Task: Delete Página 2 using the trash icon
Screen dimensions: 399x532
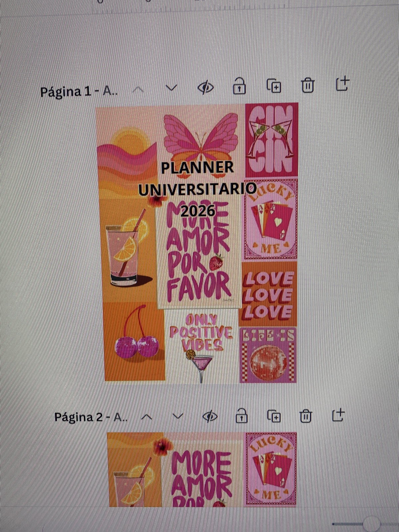Action: coord(306,416)
